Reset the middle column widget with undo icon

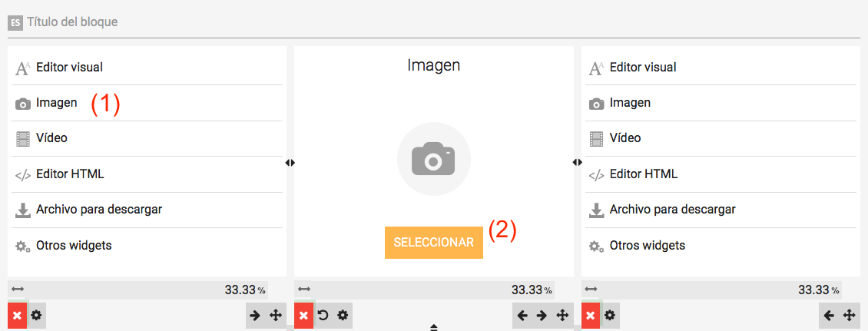(x=323, y=316)
